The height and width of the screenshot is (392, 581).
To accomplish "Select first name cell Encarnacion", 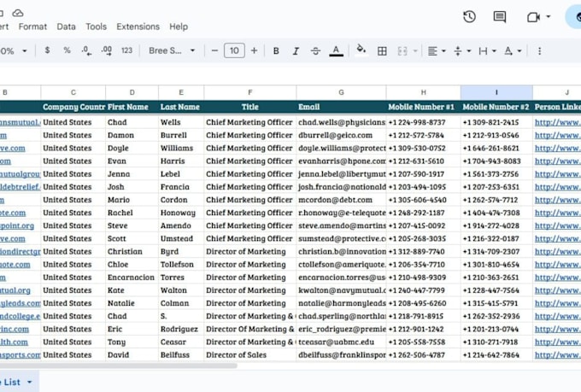I will click(x=132, y=278).
